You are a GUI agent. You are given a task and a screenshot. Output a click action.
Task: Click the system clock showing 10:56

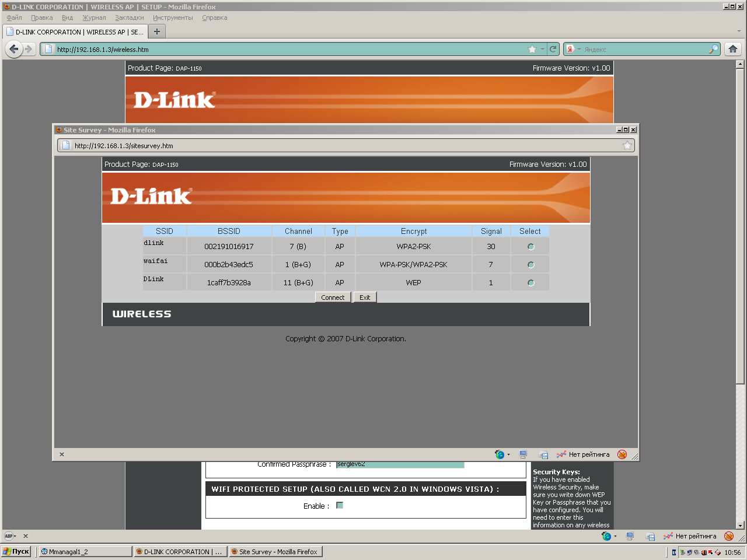tap(732, 552)
